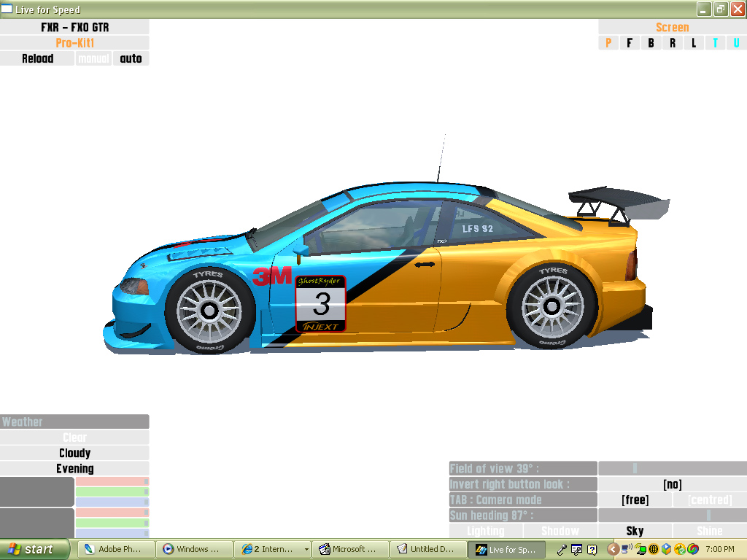The image size is (747, 560).
Task: Click the Sun heading 87° label
Action: point(523,516)
